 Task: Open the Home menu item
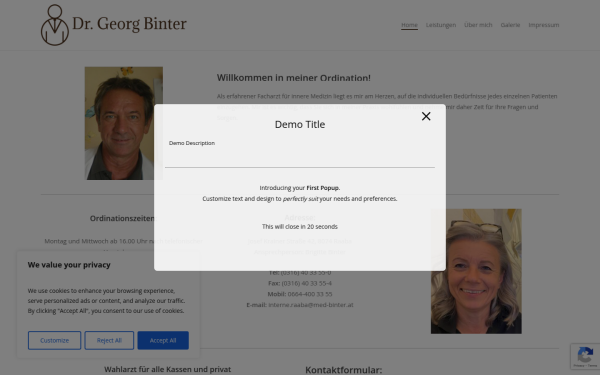409,25
